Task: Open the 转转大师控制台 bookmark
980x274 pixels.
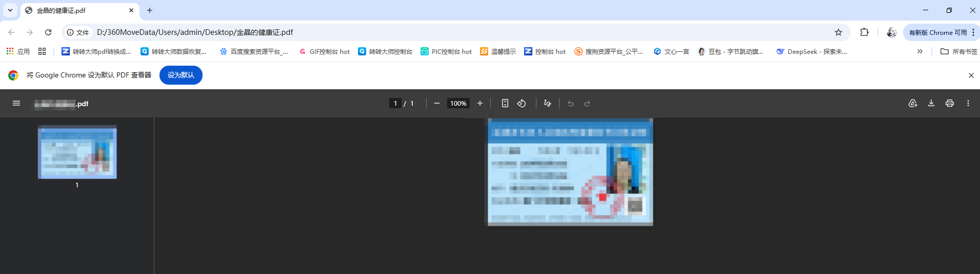Action: pos(385,51)
